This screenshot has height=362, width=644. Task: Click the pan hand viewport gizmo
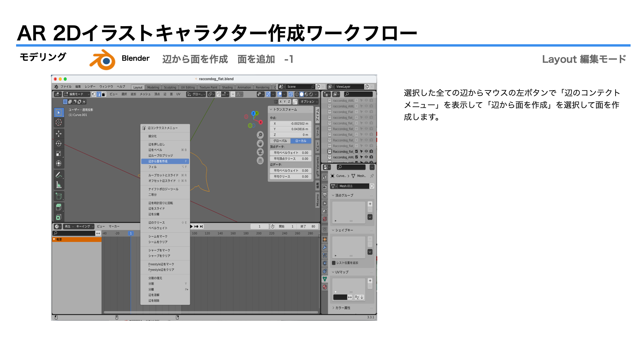(260, 143)
